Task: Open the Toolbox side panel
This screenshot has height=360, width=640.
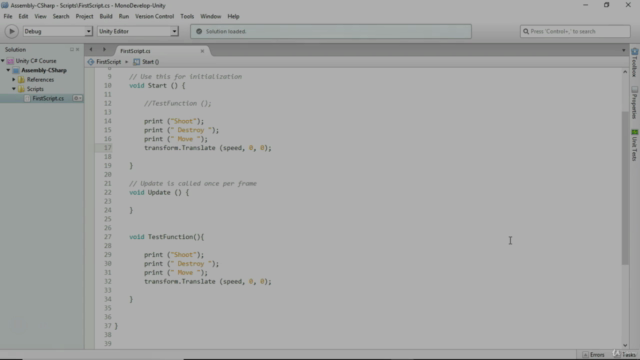Action: [635, 62]
